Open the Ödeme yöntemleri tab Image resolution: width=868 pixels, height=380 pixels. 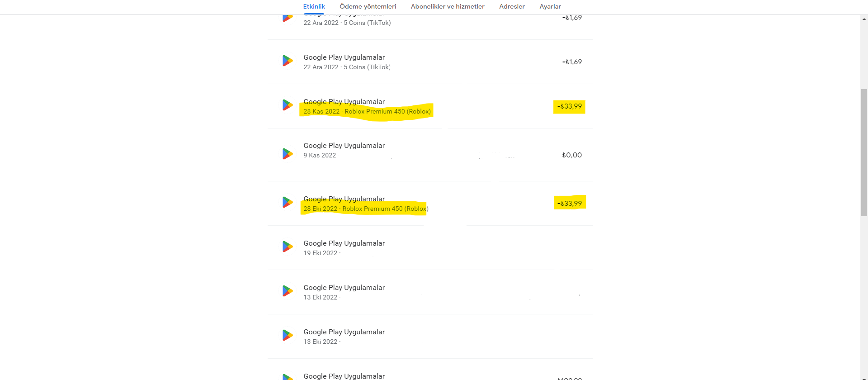[x=368, y=6]
